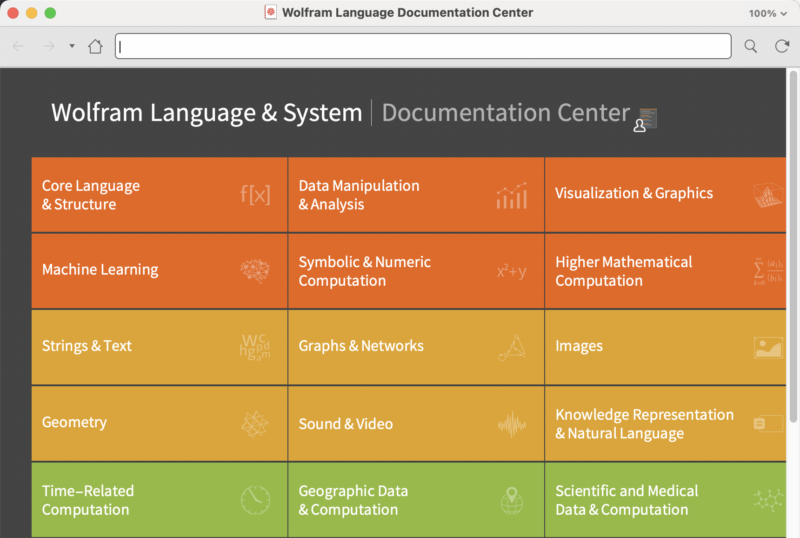800x538 pixels.
Task: Open Scientific and Medical Data & Computation
Action: (665, 500)
